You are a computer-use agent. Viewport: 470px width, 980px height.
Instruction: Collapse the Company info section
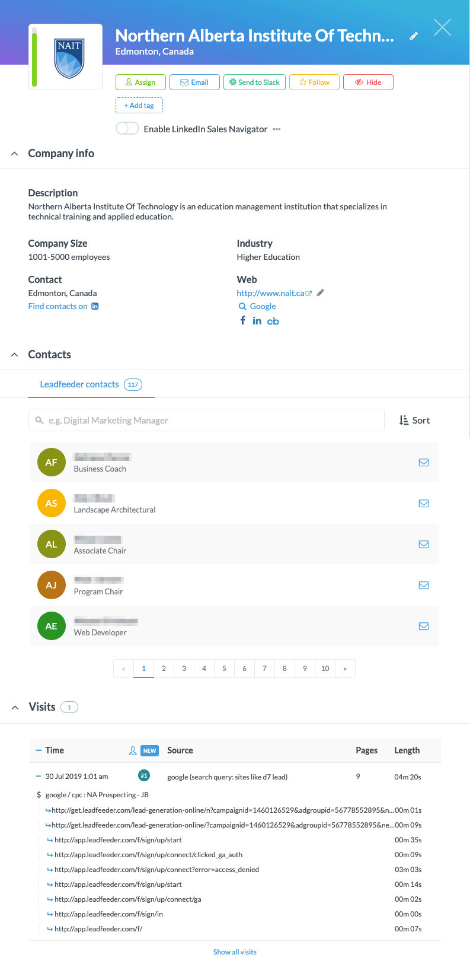tap(15, 154)
